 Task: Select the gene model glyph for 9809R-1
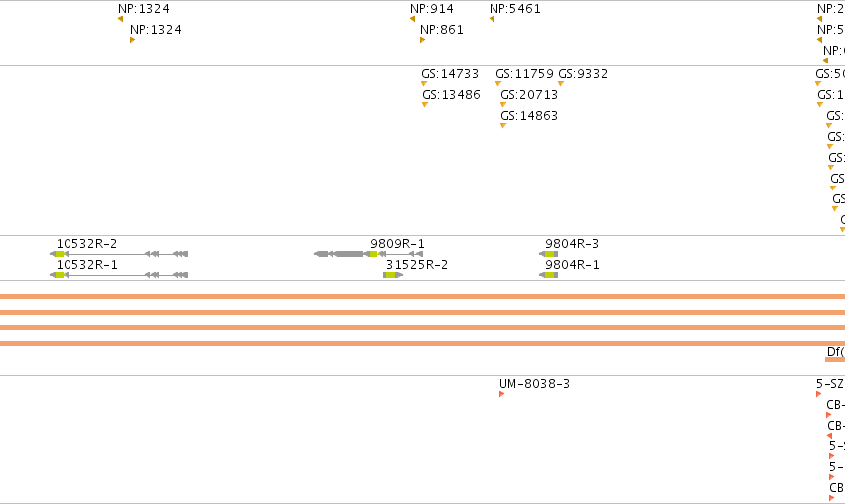[x=368, y=254]
